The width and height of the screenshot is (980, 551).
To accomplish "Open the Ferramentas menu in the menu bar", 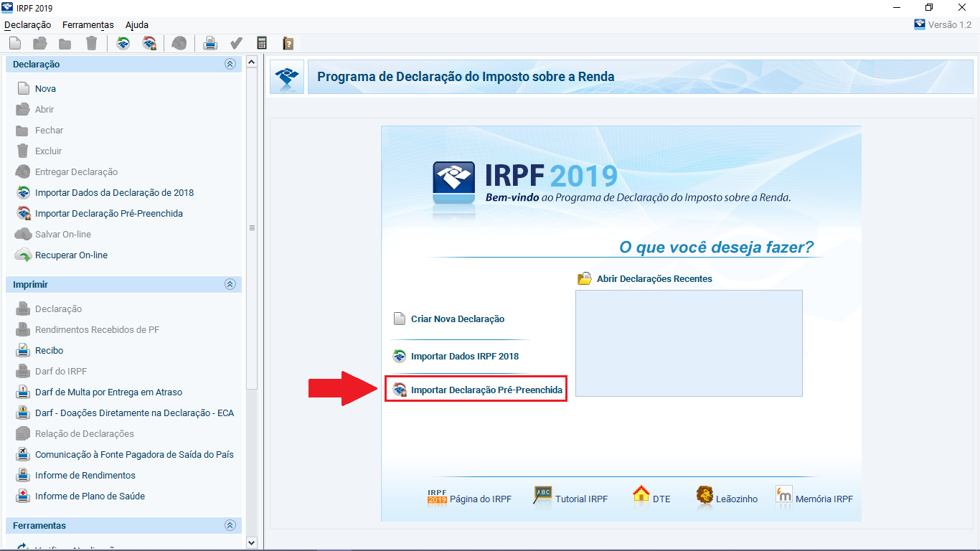I will 88,24.
